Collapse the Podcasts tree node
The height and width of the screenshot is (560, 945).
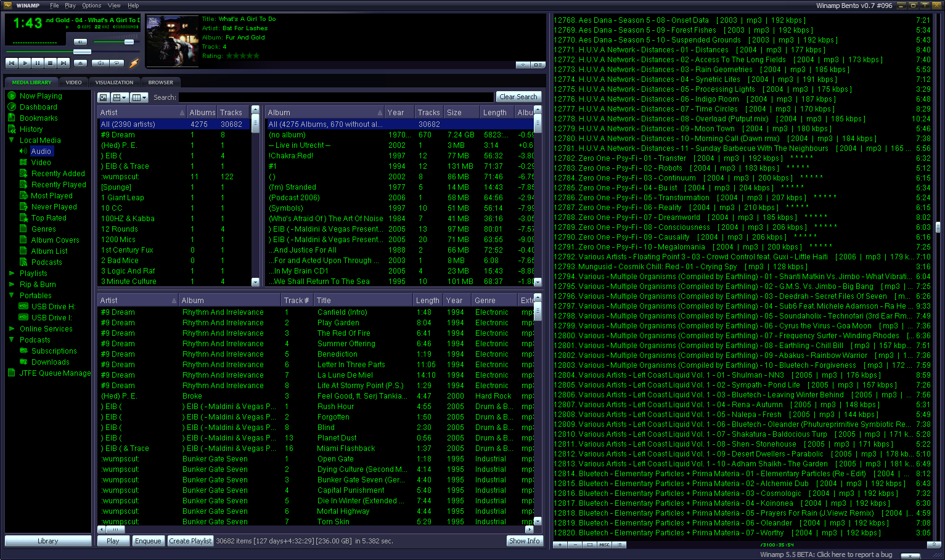(x=11, y=339)
